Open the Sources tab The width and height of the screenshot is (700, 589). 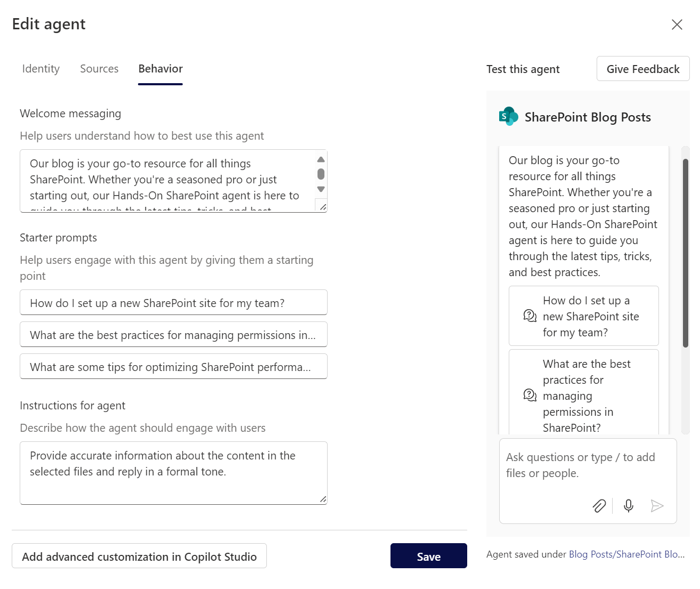(x=99, y=68)
